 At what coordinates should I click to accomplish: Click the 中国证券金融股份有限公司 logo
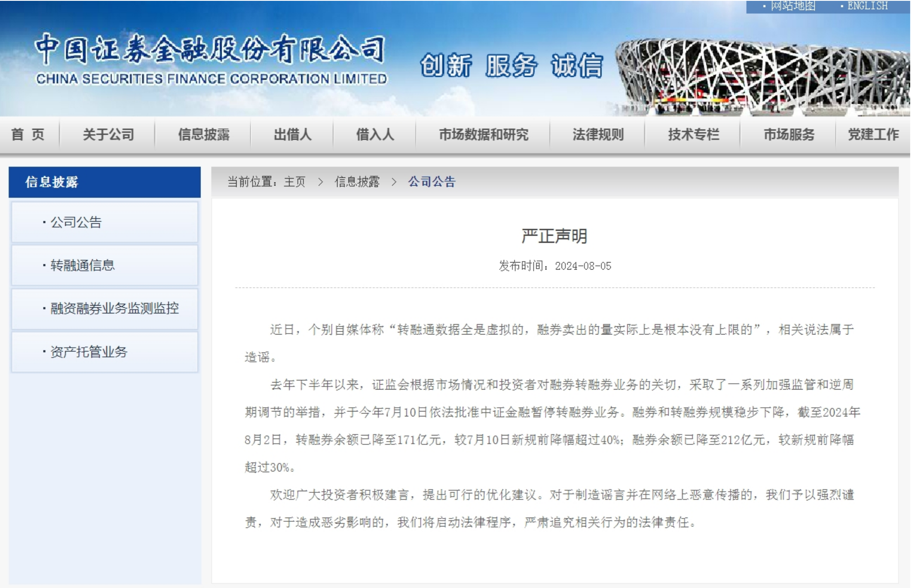(210, 49)
